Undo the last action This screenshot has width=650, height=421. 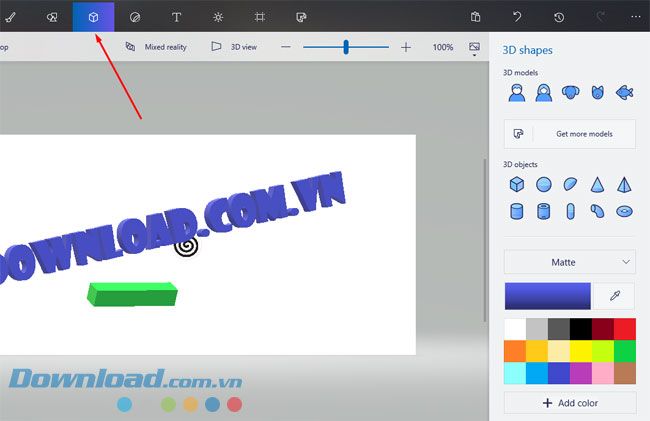click(x=517, y=17)
